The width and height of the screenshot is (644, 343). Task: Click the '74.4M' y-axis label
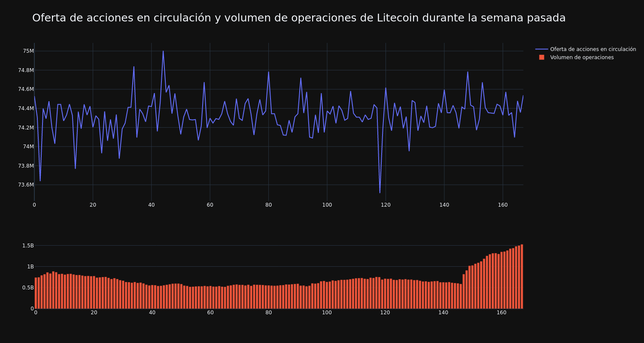(x=26, y=108)
